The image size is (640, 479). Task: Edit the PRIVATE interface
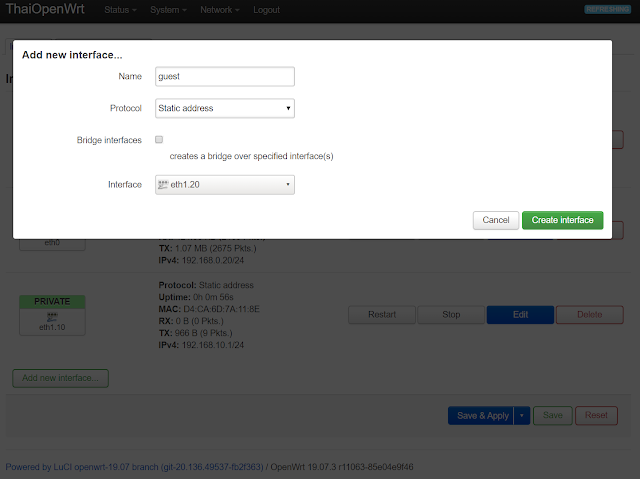(x=520, y=315)
